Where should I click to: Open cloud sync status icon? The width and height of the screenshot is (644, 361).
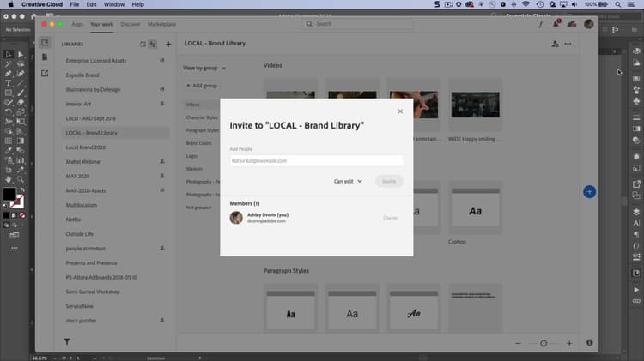[x=572, y=24]
